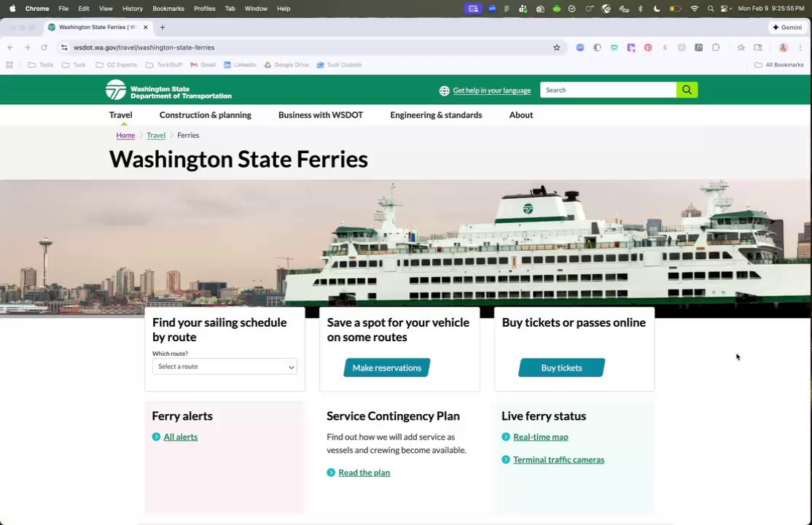Image resolution: width=812 pixels, height=525 pixels.
Task: Reload the page using the refresh icon
Action: click(x=44, y=47)
